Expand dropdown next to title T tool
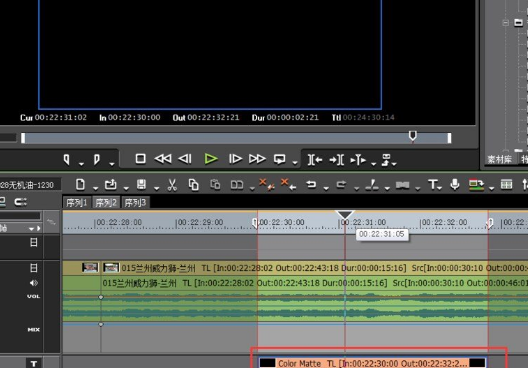 [x=440, y=188]
